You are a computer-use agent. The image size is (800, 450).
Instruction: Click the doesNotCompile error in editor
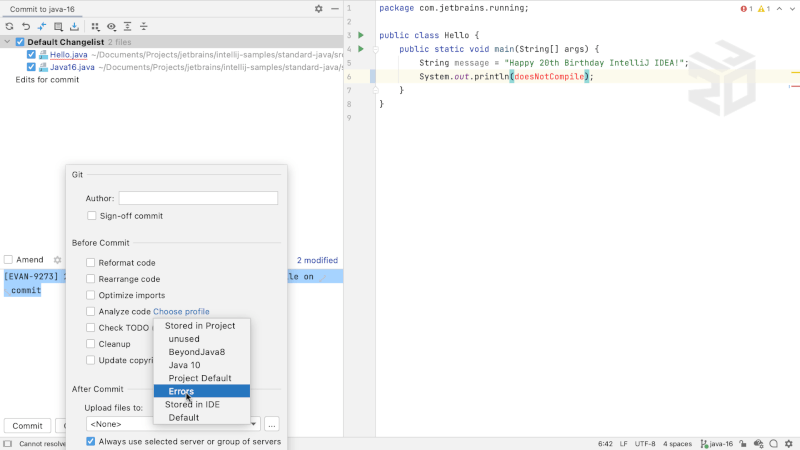[x=549, y=77]
